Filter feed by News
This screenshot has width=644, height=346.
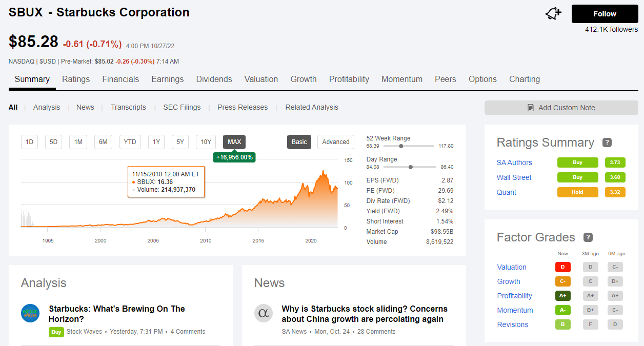pos(85,108)
